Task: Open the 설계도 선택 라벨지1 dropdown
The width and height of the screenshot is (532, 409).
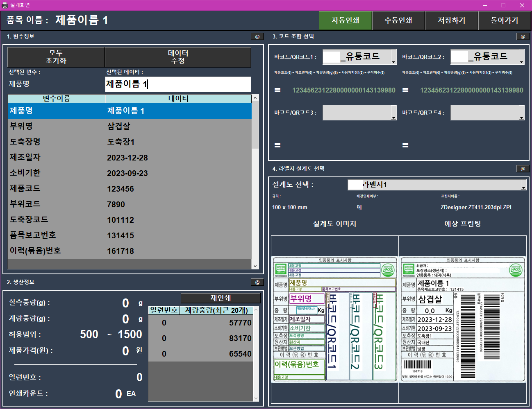Action: 523,185
